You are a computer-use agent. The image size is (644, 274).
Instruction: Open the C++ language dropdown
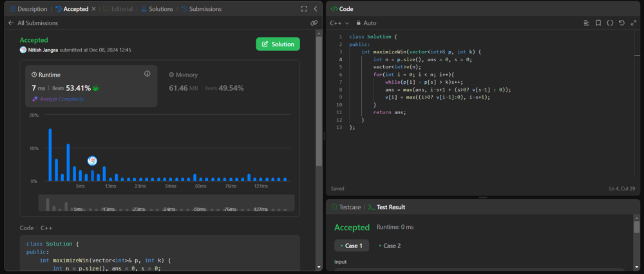[x=339, y=23]
